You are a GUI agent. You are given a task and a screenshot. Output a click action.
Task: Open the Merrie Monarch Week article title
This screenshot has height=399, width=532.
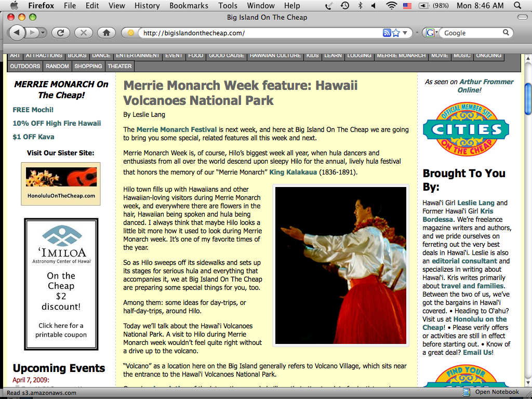pyautogui.click(x=240, y=92)
